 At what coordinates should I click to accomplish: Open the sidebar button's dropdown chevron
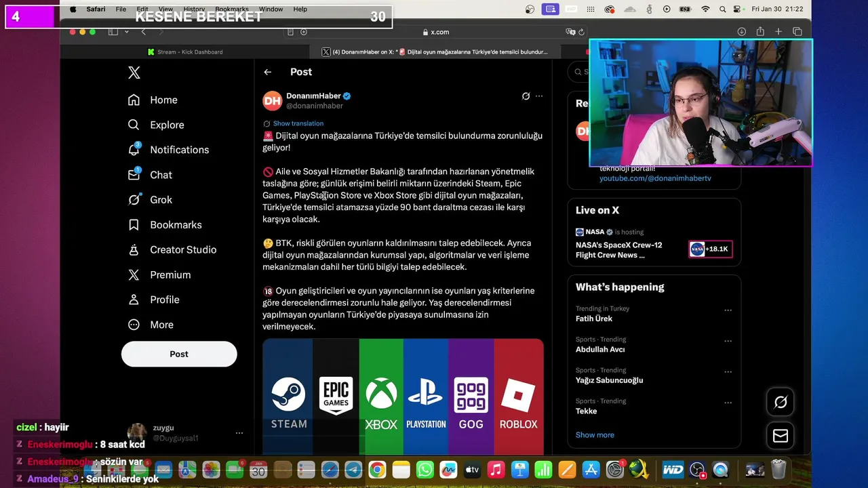(126, 32)
